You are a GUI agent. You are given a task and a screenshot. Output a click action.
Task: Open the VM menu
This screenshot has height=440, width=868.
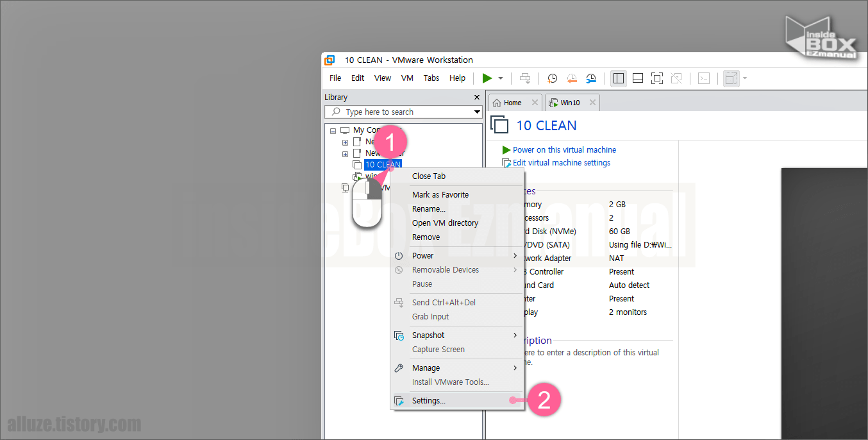pos(407,78)
